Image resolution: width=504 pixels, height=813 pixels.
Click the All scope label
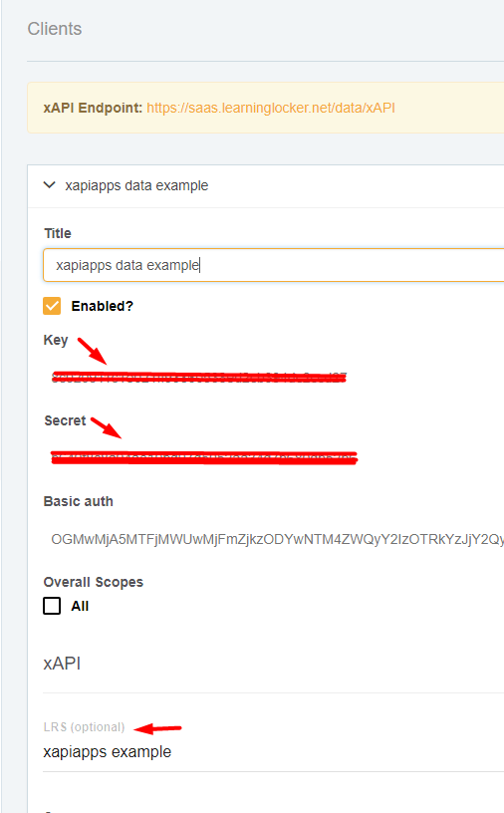80,606
